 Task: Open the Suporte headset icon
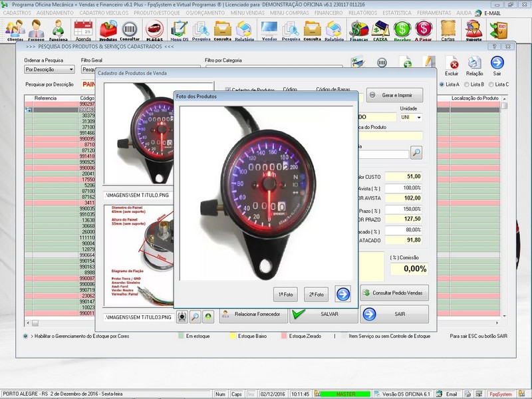[473, 30]
